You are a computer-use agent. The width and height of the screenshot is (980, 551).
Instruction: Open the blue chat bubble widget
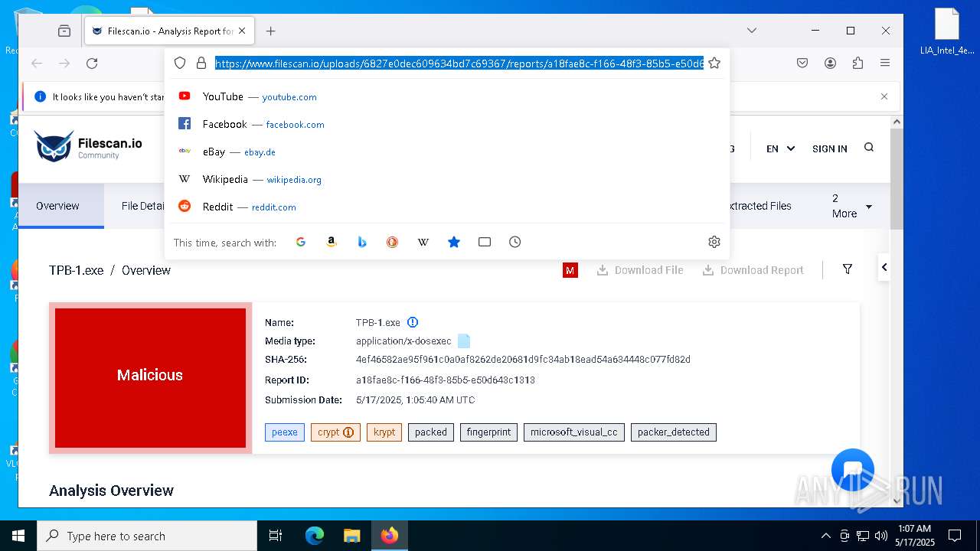point(853,470)
